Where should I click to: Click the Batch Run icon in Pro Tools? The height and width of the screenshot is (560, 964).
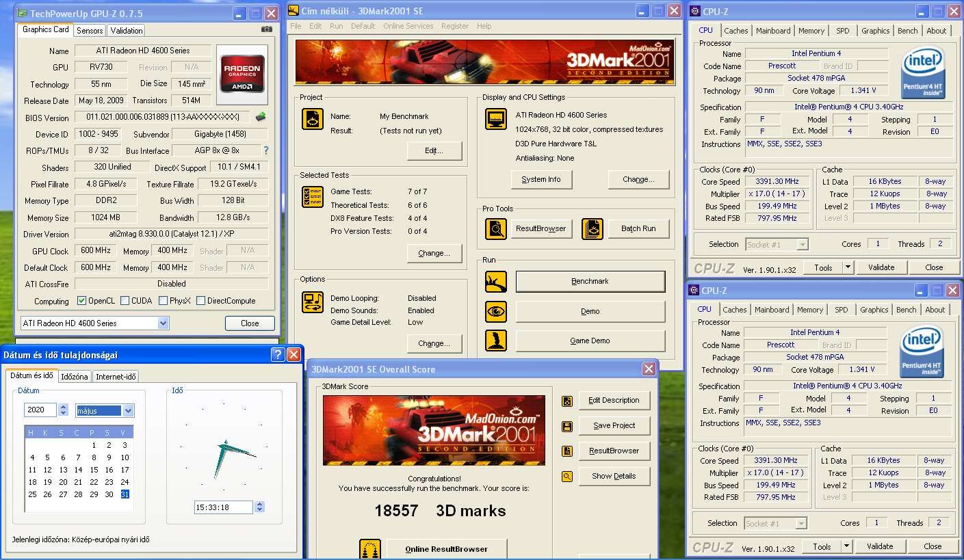click(x=592, y=228)
